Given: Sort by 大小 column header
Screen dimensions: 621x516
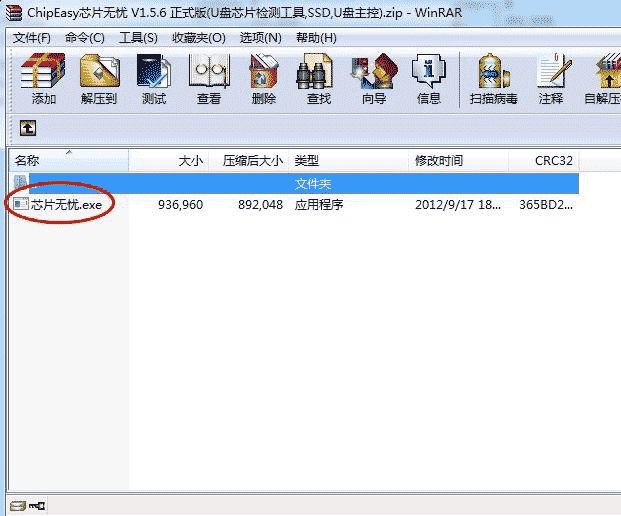Looking at the screenshot, I should tap(169, 160).
